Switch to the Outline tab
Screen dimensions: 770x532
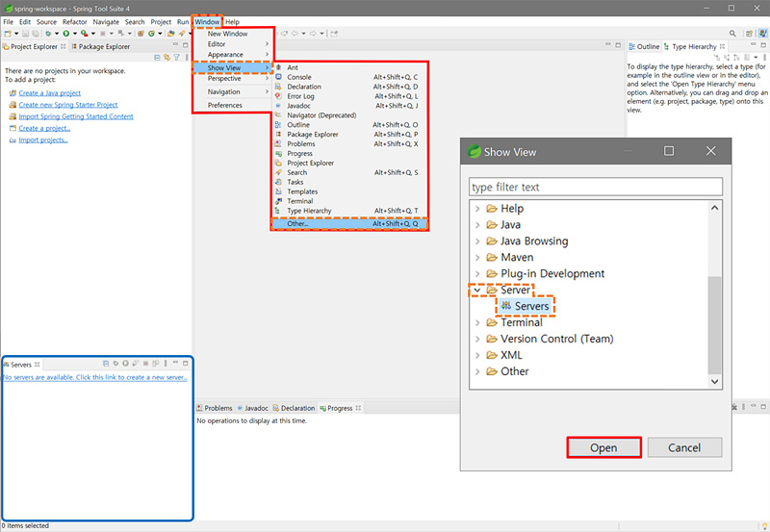click(x=644, y=46)
